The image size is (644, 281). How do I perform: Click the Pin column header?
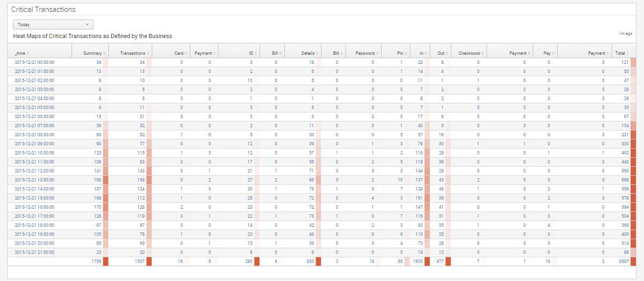coord(400,54)
